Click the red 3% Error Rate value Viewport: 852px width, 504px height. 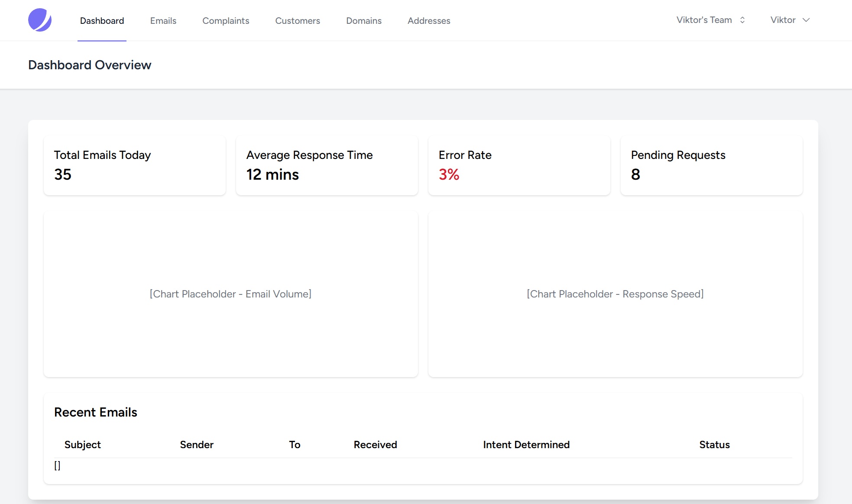point(449,174)
